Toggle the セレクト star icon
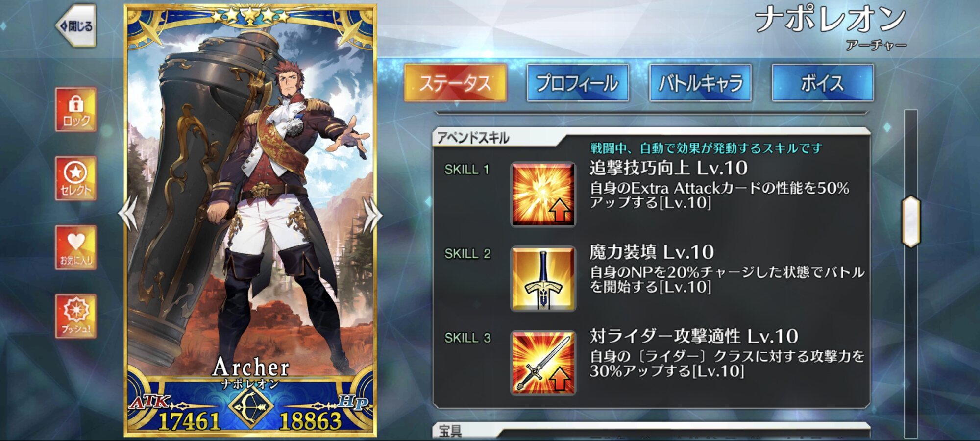This screenshot has height=441, width=980. pos(76,178)
